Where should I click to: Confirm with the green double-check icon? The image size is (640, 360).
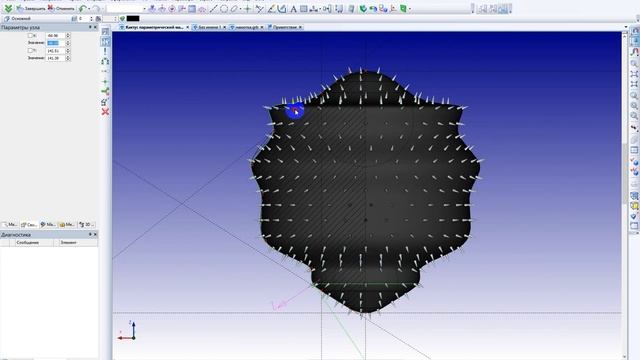tap(8, 8)
